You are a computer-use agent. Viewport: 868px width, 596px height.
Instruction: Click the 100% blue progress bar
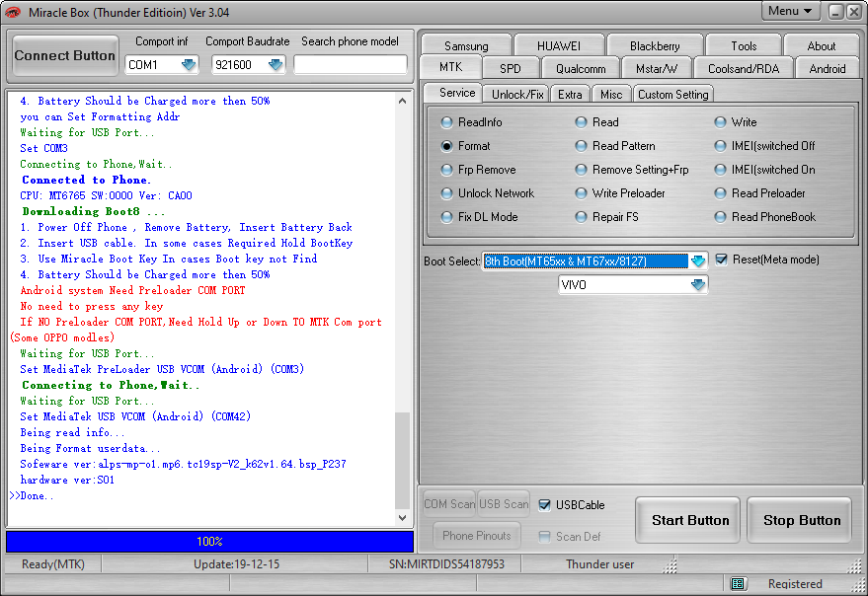tap(209, 541)
